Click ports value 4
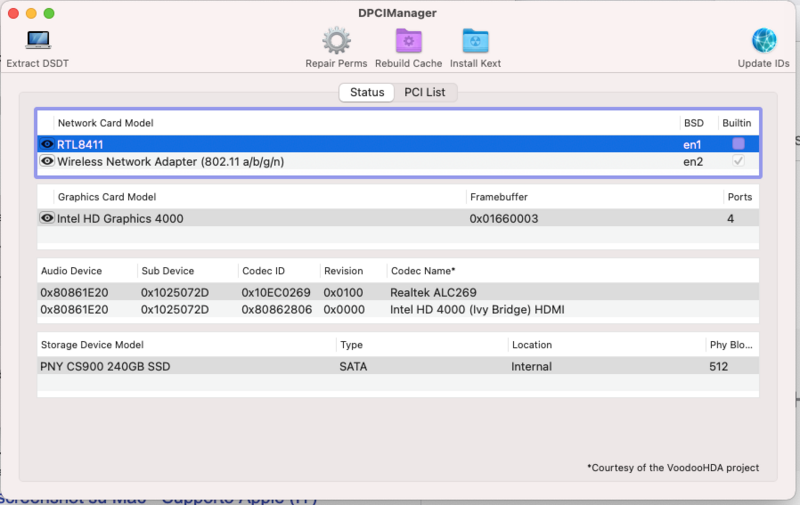 (x=730, y=219)
